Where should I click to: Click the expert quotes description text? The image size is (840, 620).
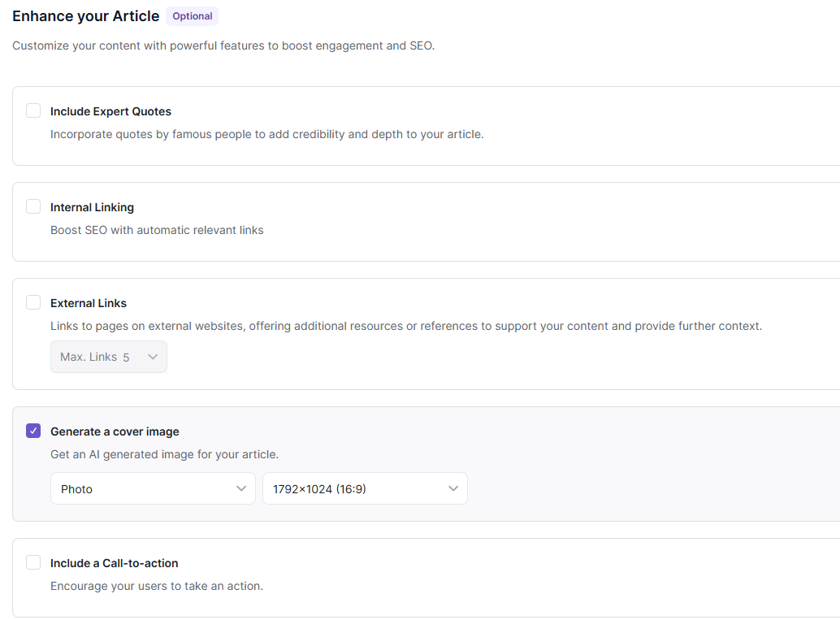(x=266, y=134)
